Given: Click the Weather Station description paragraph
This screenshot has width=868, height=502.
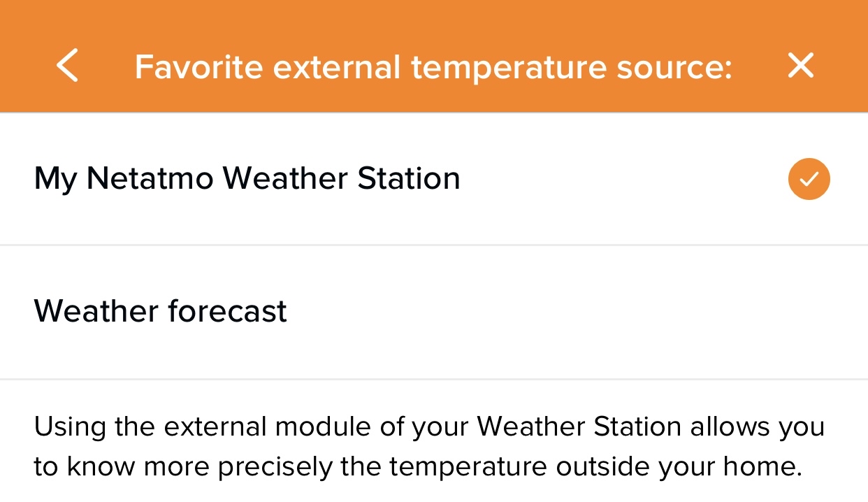Looking at the screenshot, I should [x=429, y=446].
